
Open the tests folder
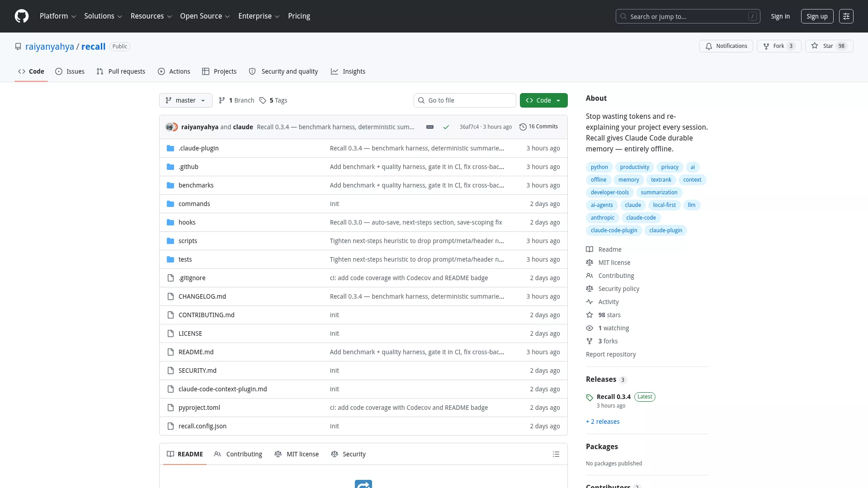tap(185, 259)
